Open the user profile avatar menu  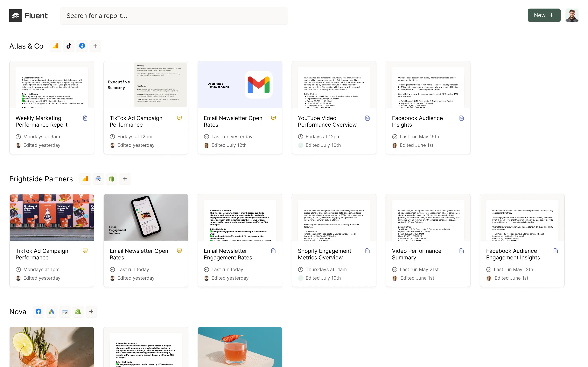click(572, 15)
